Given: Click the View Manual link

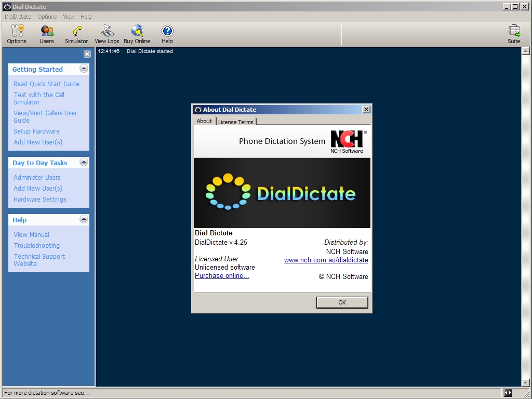Looking at the screenshot, I should 32,234.
